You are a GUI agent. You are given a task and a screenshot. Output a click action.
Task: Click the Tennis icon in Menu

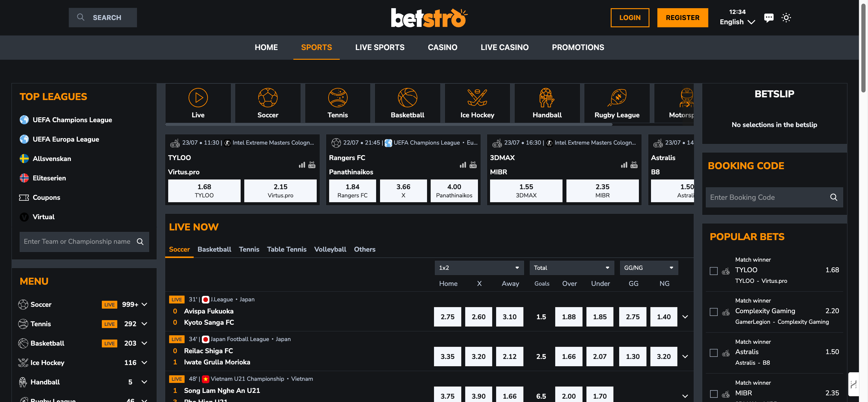pos(23,324)
